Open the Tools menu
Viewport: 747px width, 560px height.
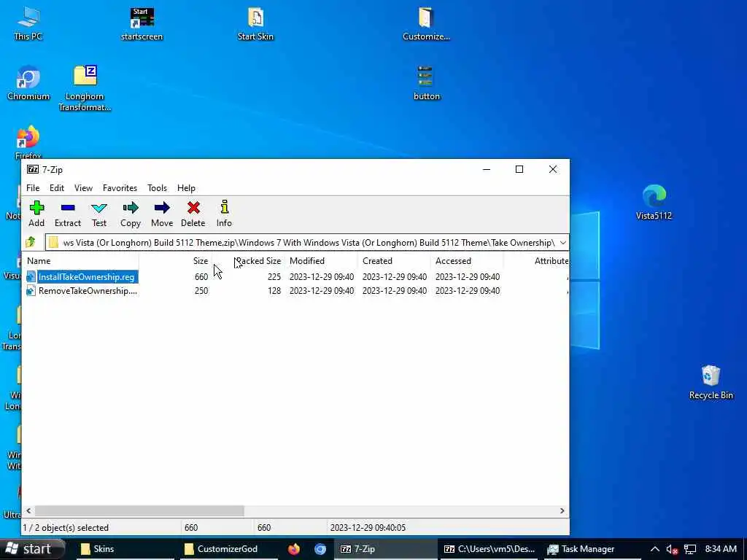click(158, 188)
